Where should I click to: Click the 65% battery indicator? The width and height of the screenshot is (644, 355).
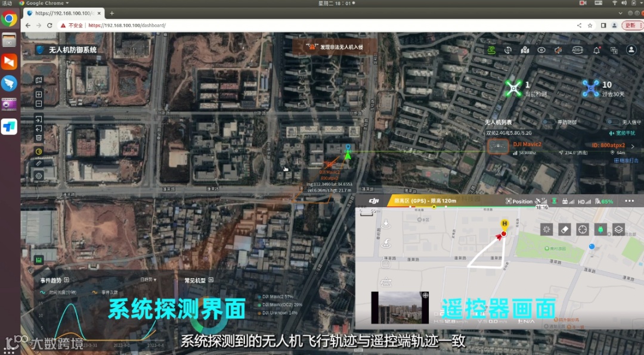604,201
